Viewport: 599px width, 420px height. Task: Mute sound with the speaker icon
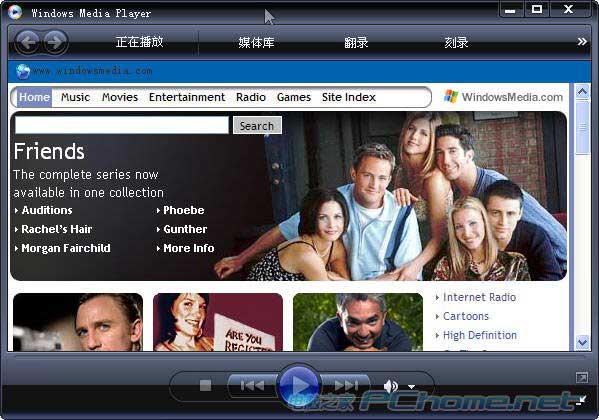[x=391, y=386]
